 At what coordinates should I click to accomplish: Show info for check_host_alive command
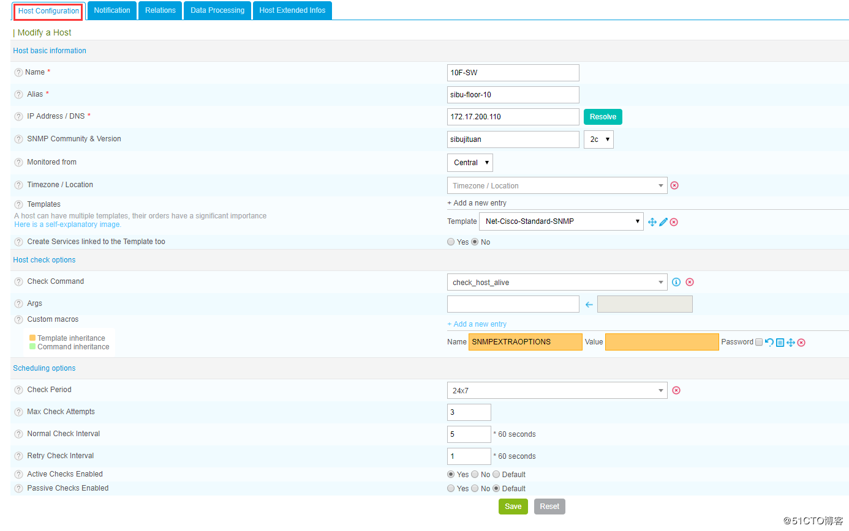click(x=676, y=282)
